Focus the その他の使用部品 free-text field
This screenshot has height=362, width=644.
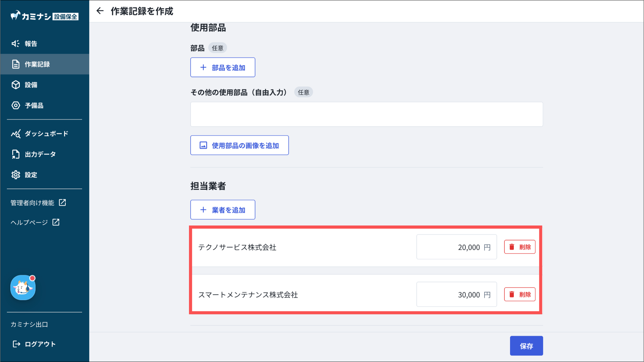366,114
